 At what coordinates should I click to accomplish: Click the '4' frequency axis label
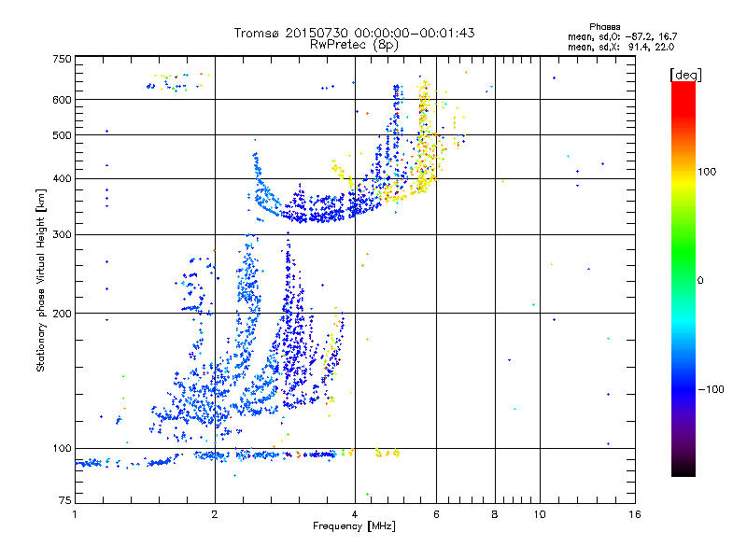[x=355, y=514]
